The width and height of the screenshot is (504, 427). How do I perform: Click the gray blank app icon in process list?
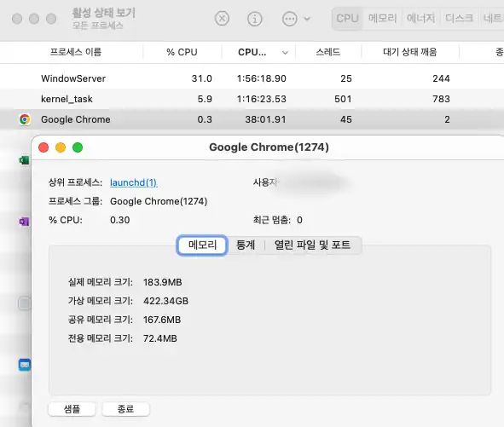pos(25,303)
